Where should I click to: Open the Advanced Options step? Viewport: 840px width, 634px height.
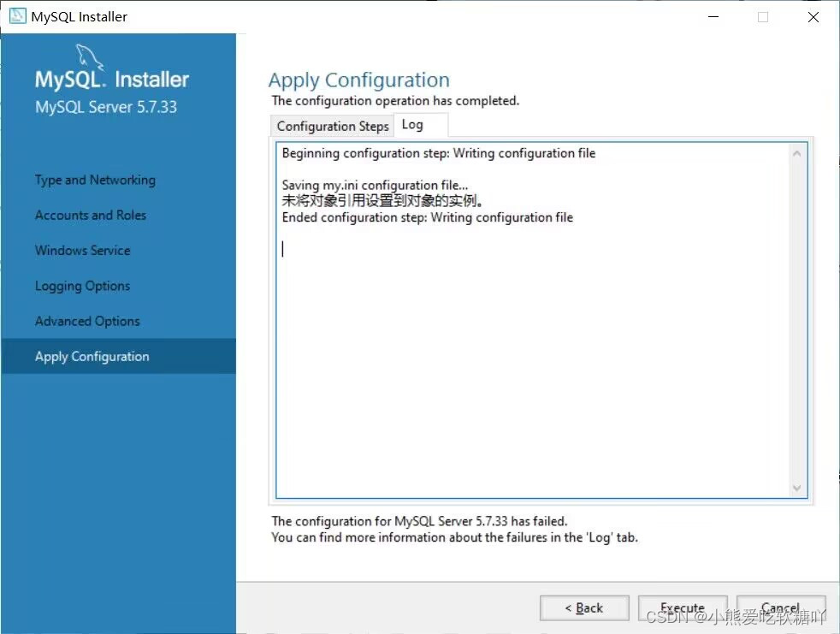point(87,321)
